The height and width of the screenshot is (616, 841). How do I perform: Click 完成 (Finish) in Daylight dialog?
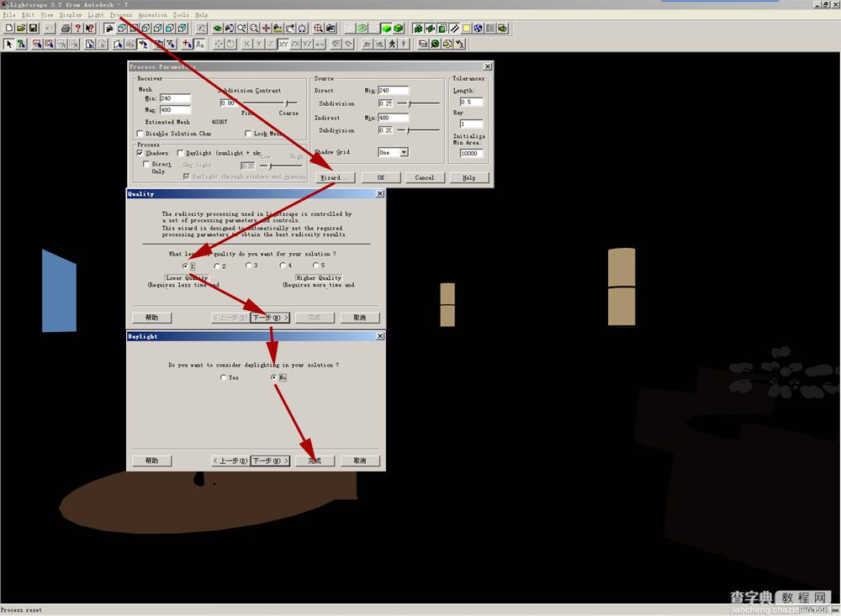(x=315, y=461)
